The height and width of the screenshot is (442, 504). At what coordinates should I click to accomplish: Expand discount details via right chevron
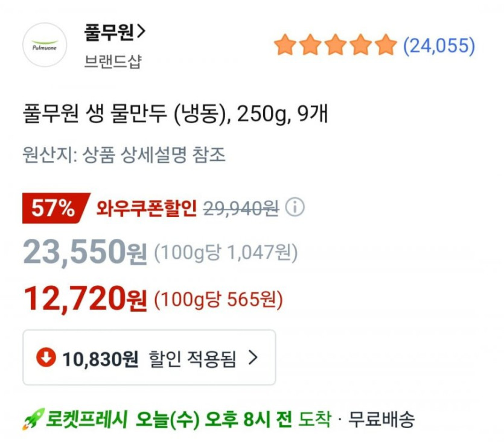(x=253, y=358)
